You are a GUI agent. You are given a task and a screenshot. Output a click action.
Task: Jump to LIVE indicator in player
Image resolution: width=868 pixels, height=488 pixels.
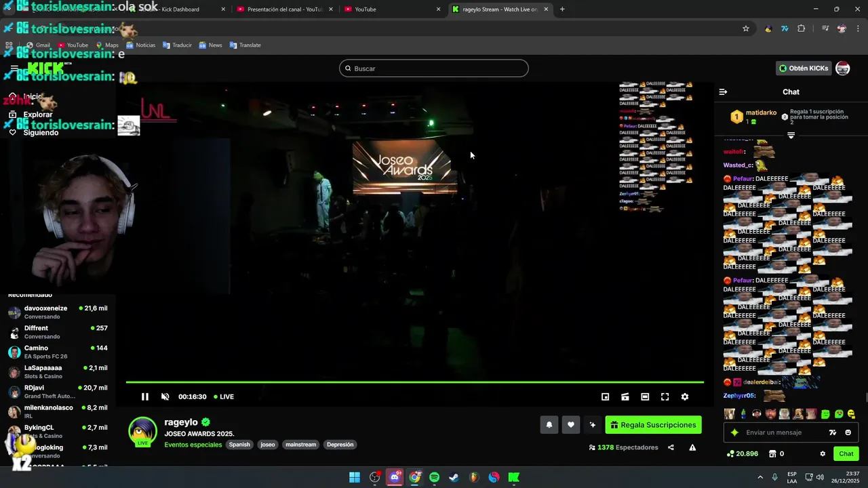(224, 396)
